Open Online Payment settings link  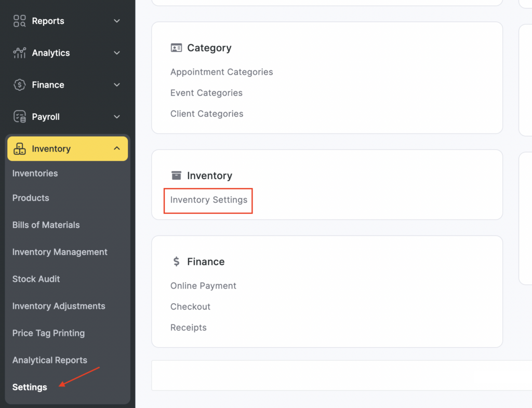click(203, 286)
